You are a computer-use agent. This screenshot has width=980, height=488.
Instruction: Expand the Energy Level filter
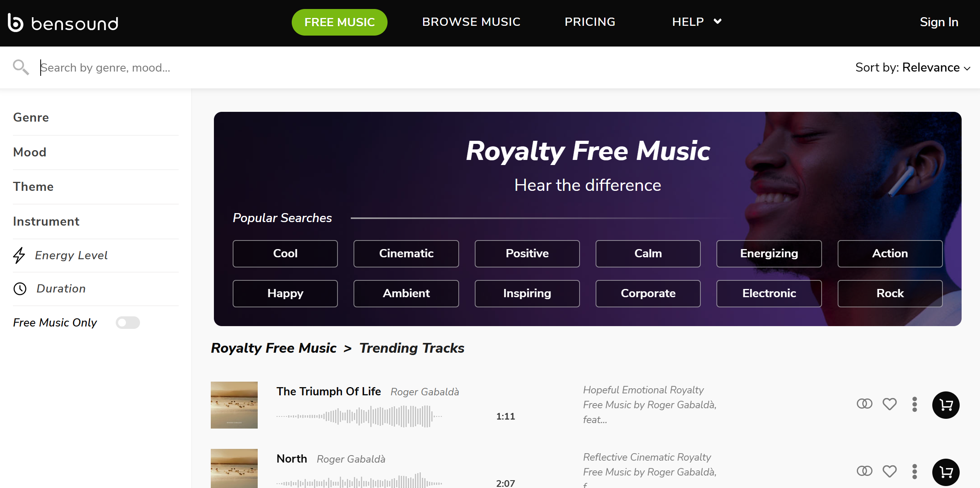click(x=96, y=255)
